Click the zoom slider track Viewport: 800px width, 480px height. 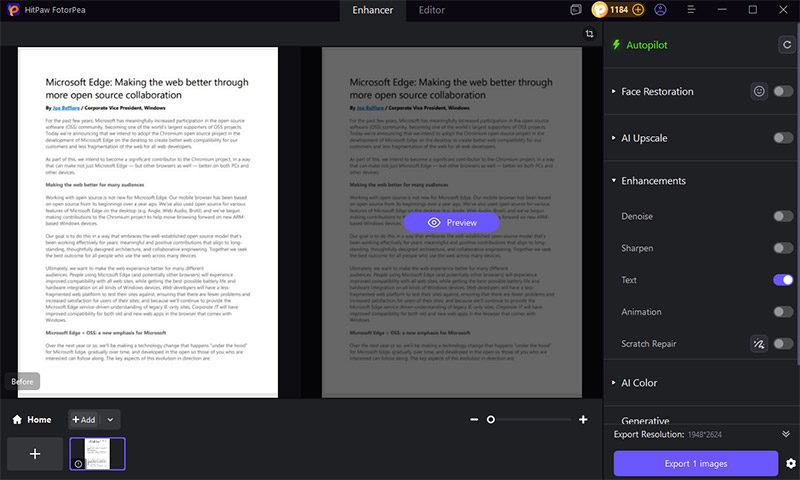click(529, 419)
